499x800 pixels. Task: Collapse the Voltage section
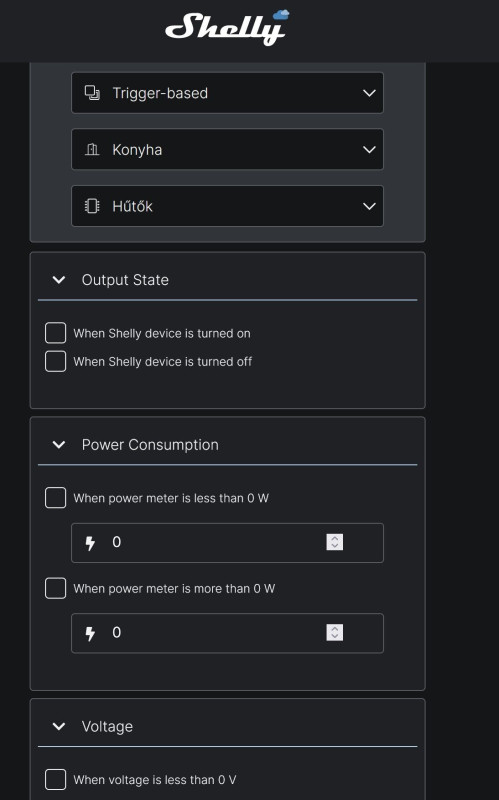59,726
